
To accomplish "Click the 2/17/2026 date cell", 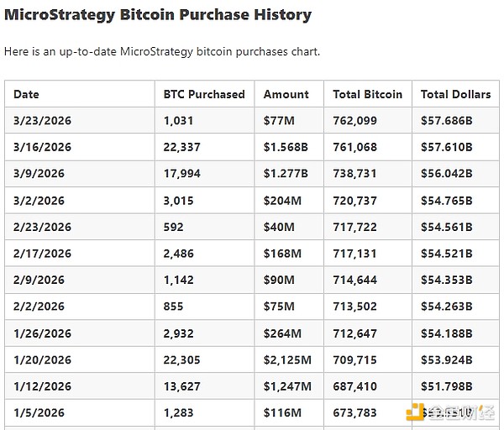I will click(42, 254).
